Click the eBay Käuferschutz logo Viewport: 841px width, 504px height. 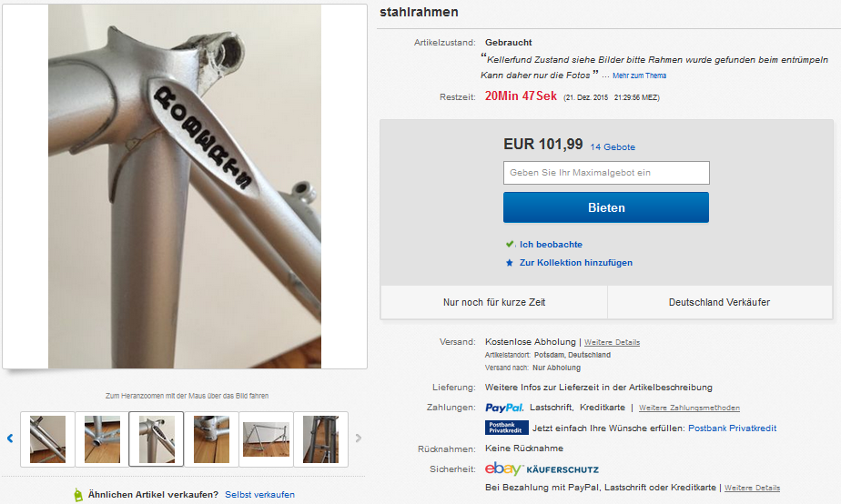click(x=542, y=469)
